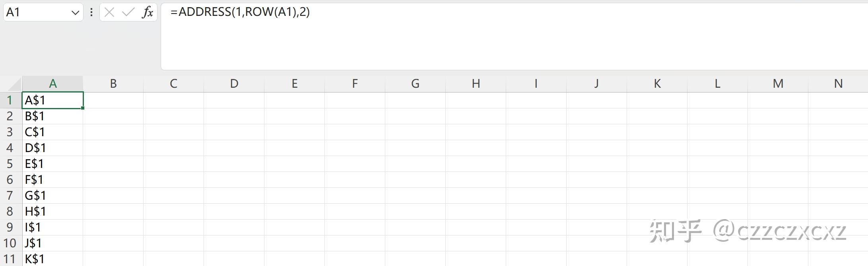Select column D header
This screenshot has height=266, width=868.
pos(234,84)
